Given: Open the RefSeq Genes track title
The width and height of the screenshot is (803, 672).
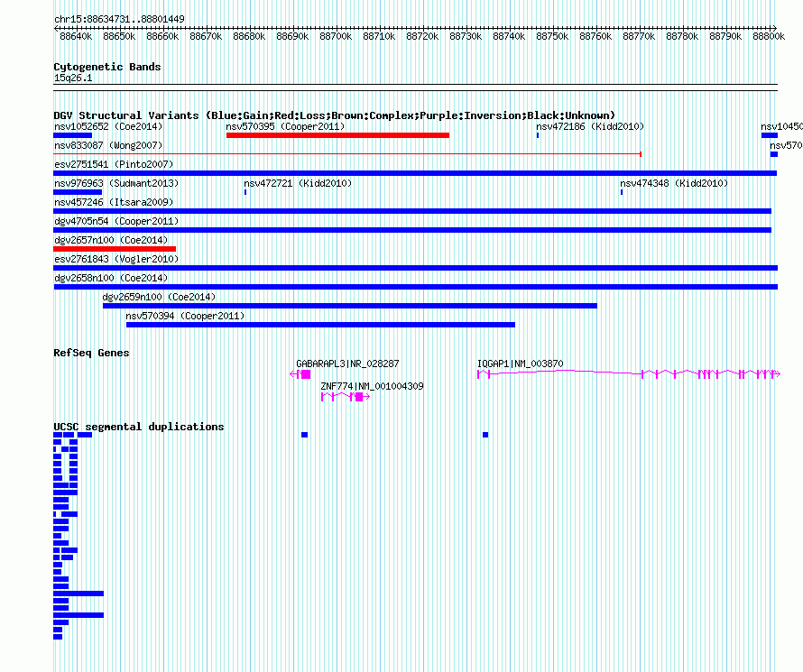Looking at the screenshot, I should click(x=91, y=353).
